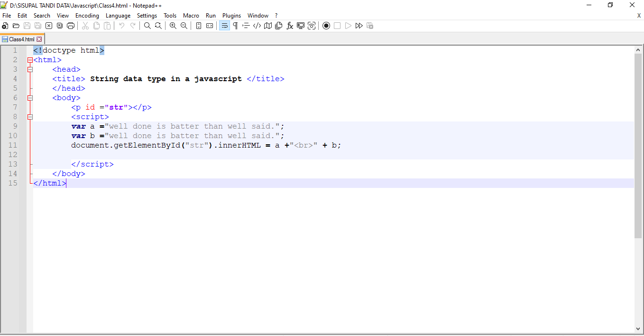
Task: Click the New file toolbar icon
Action: (5, 26)
